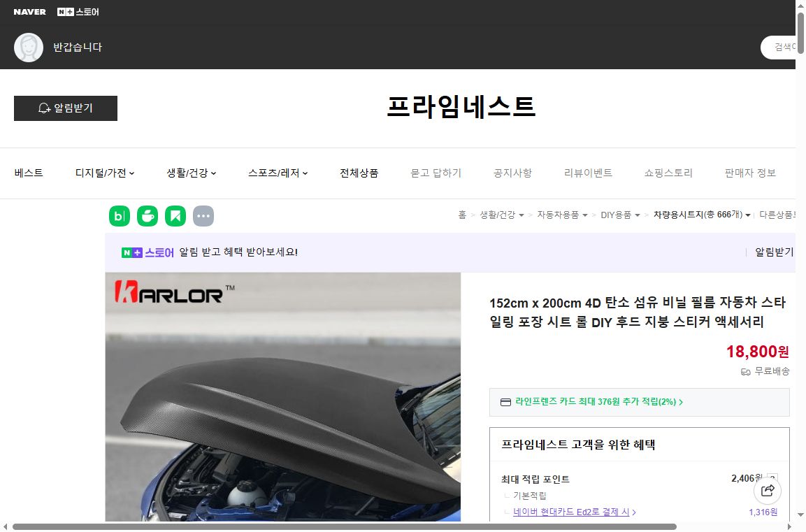This screenshot has height=532, width=806.
Task: Expand the 디지털/가전 category menu
Action: coord(105,173)
